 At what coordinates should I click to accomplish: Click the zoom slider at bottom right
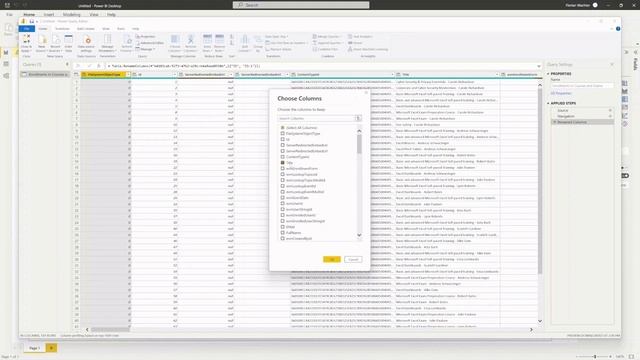(595, 357)
